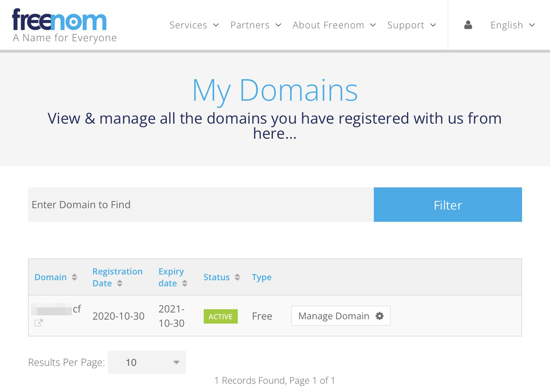The width and height of the screenshot is (550, 392).
Task: Click the Manage Domain button
Action: coord(341,316)
